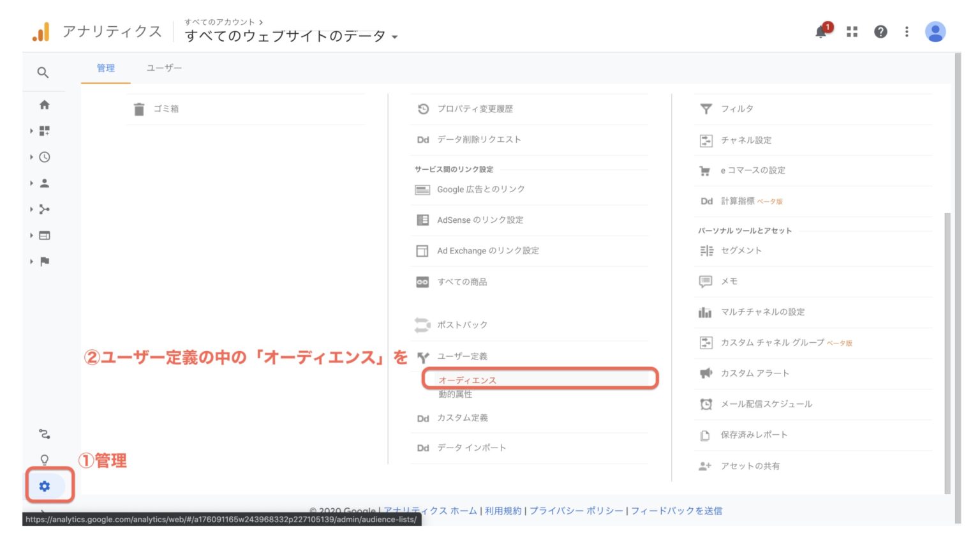Open the view selector dropdown arrow
This screenshot has height=535, width=980.
pos(395,37)
